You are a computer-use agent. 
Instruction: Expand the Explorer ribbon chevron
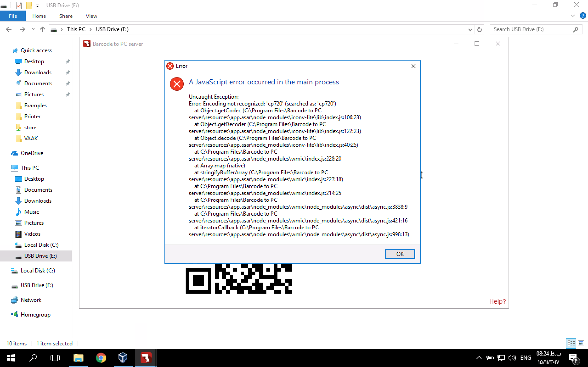click(x=573, y=16)
